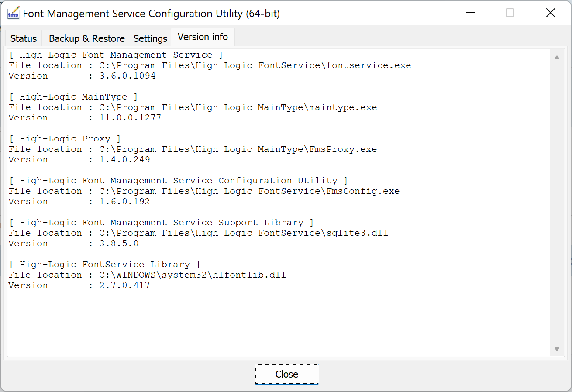Click the window title bar text
572x392 pixels.
(151, 14)
